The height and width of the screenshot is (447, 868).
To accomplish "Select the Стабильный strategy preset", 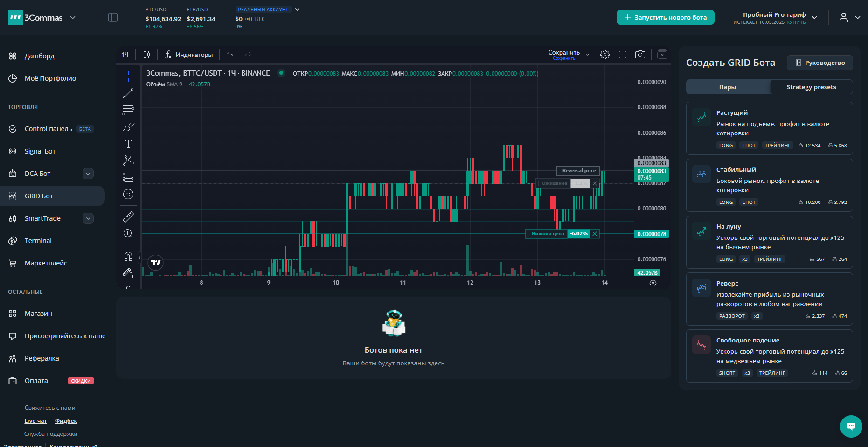I will click(x=770, y=185).
